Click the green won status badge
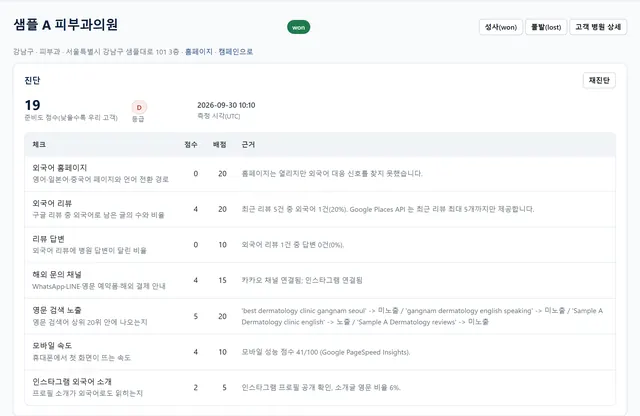Viewport: 640px width, 416px height. point(298,27)
